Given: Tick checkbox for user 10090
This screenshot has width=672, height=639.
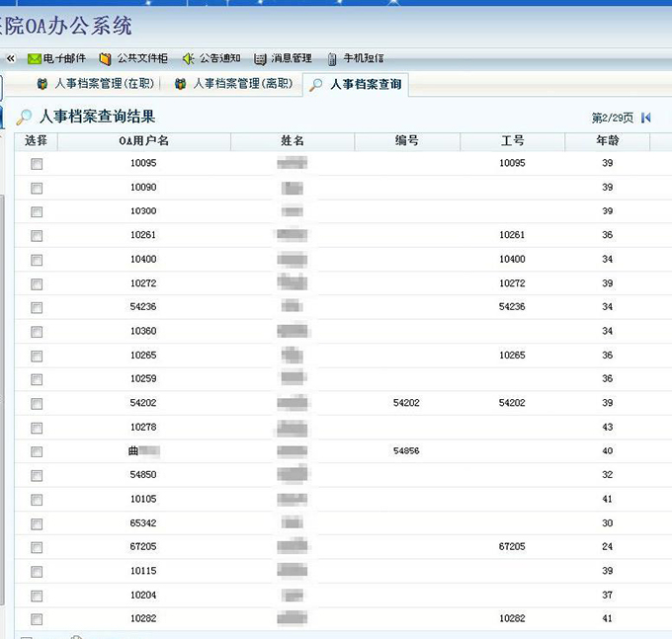Looking at the screenshot, I should 37,188.
